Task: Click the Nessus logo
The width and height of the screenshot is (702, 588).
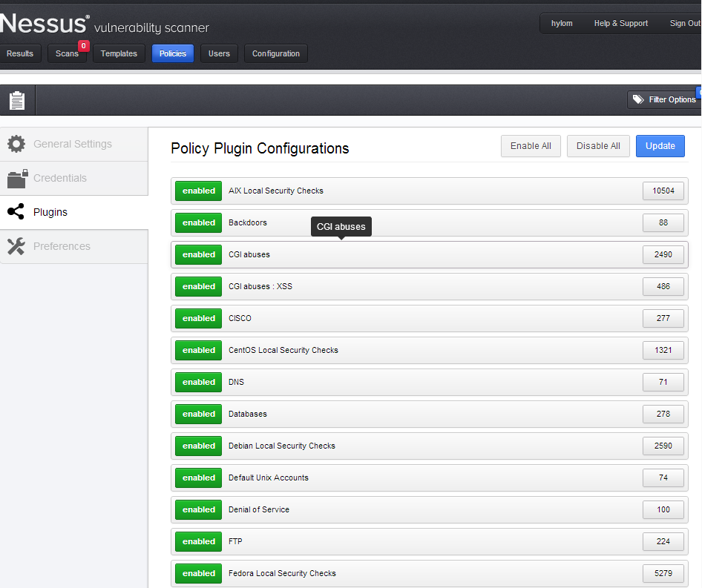Action: [45, 24]
